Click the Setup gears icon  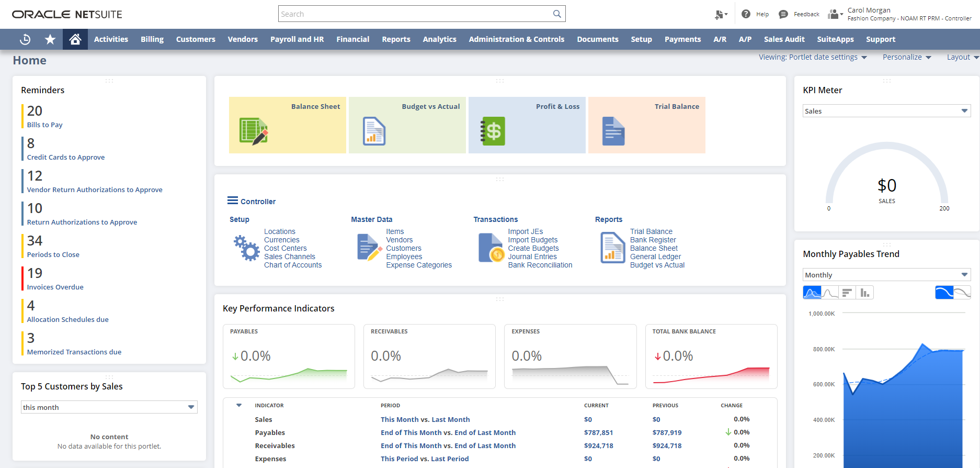246,248
